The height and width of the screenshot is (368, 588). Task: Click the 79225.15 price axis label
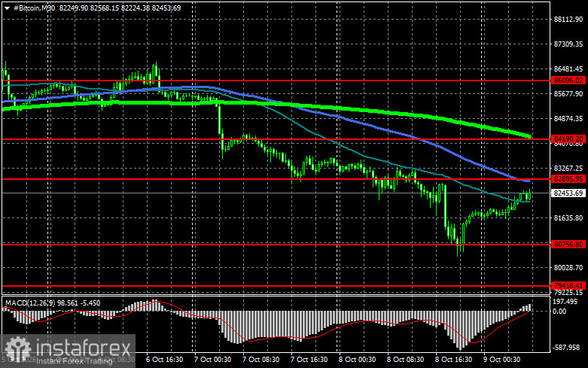point(568,292)
